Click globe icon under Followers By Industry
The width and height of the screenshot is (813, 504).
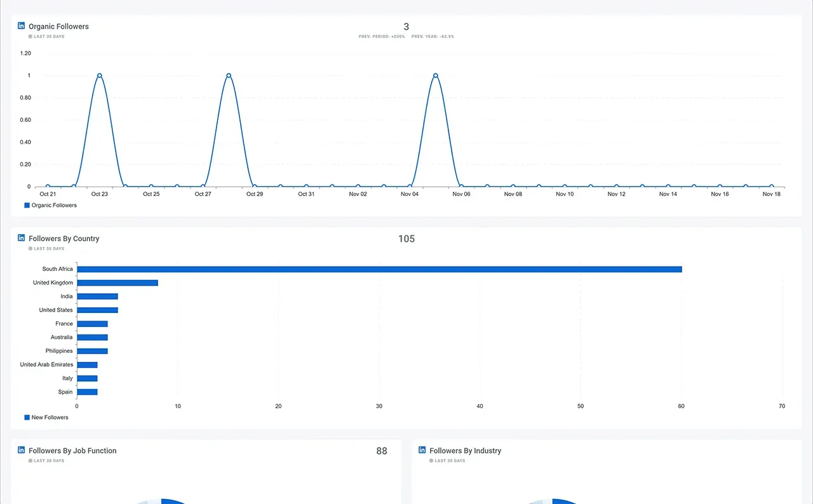click(431, 460)
